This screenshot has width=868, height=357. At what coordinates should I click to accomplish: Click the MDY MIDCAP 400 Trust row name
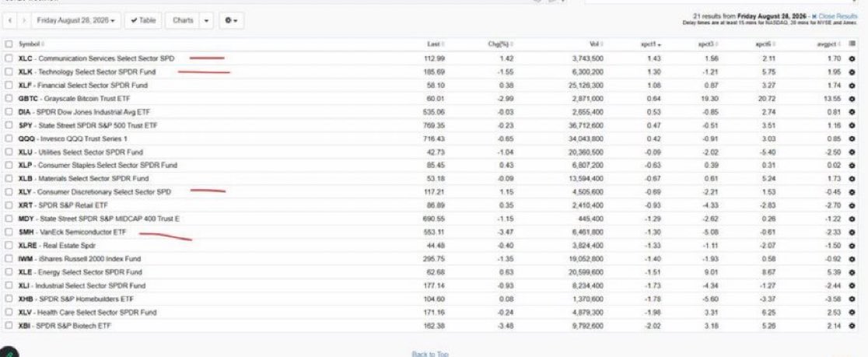99,219
